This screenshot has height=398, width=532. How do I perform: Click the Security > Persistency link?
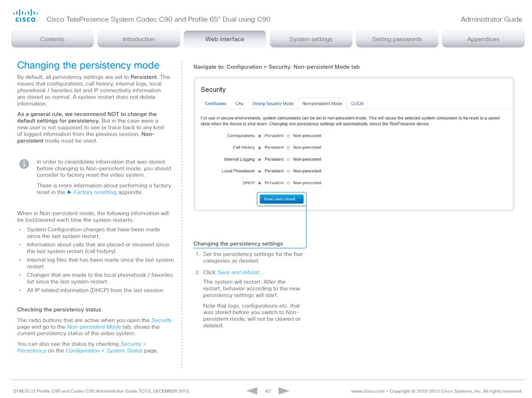81,347
